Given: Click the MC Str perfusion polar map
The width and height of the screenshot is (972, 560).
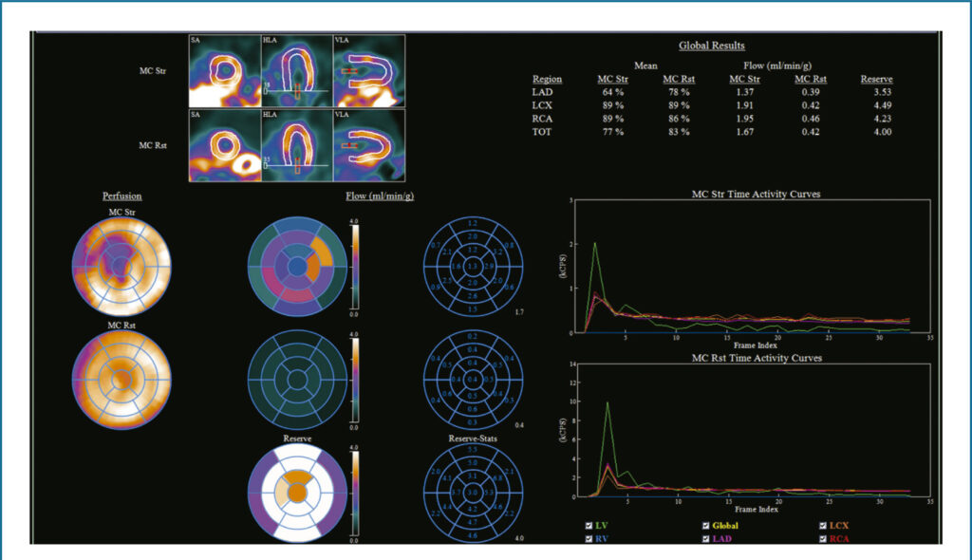Looking at the screenshot, I should pyautogui.click(x=121, y=267).
